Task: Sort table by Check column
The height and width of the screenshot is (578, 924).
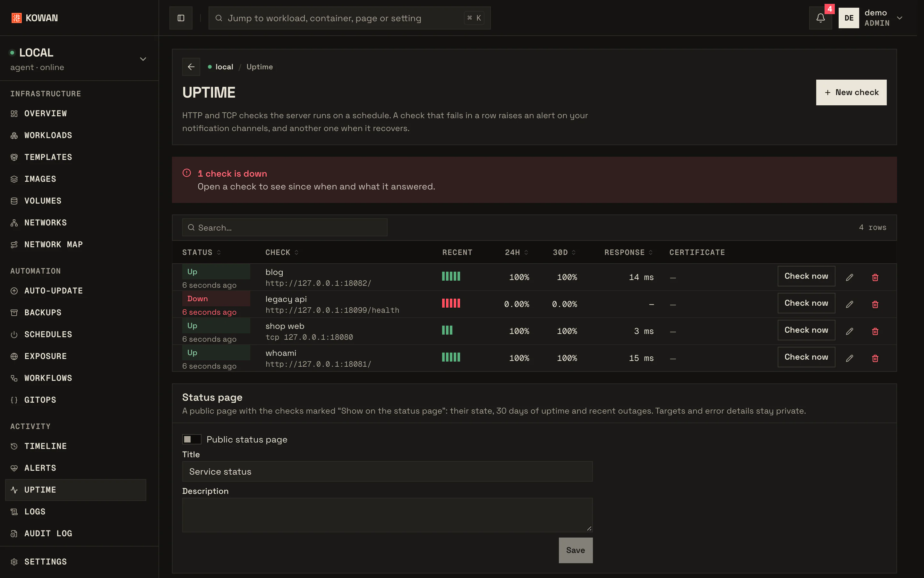Action: pos(282,252)
